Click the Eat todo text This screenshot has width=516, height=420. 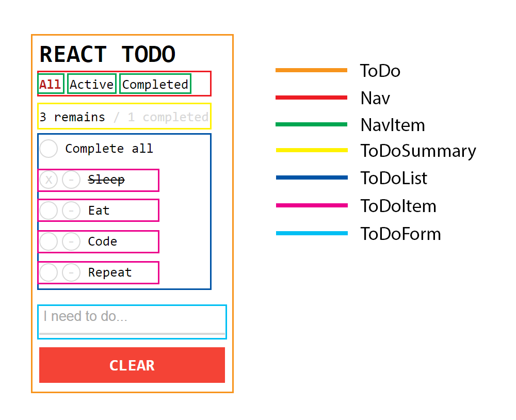click(x=99, y=211)
